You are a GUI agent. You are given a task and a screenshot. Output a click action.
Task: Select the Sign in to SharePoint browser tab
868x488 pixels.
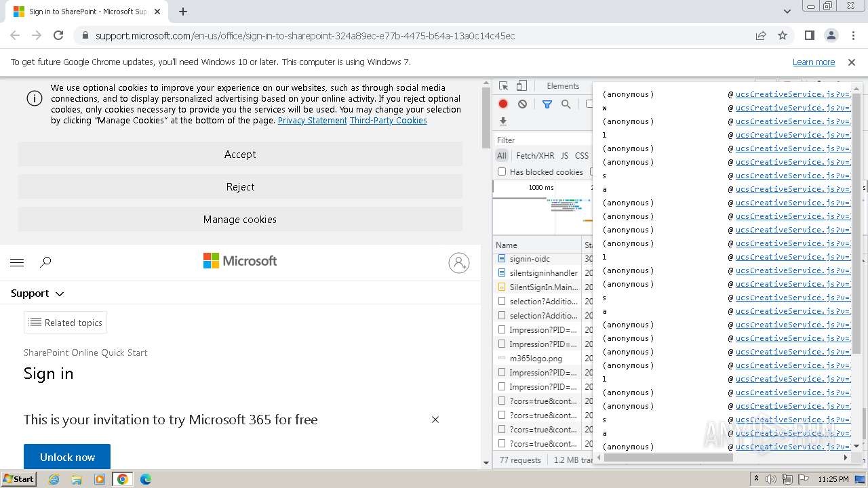87,12
